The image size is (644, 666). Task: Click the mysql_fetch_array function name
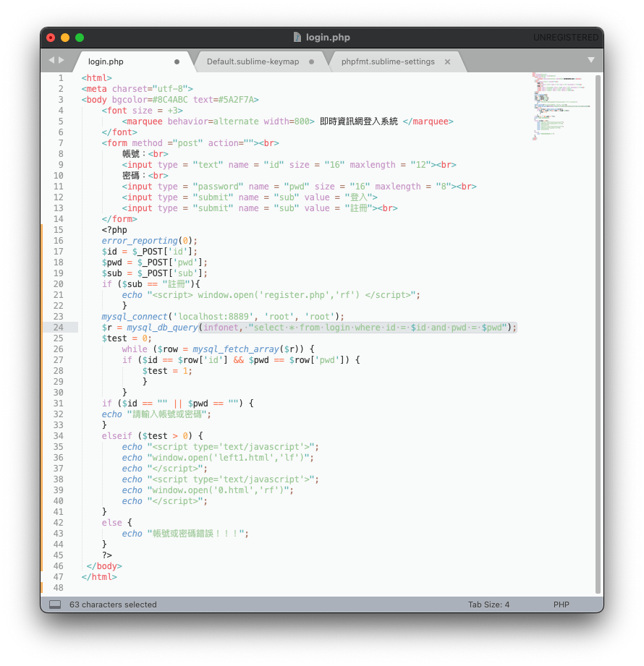pyautogui.click(x=236, y=349)
